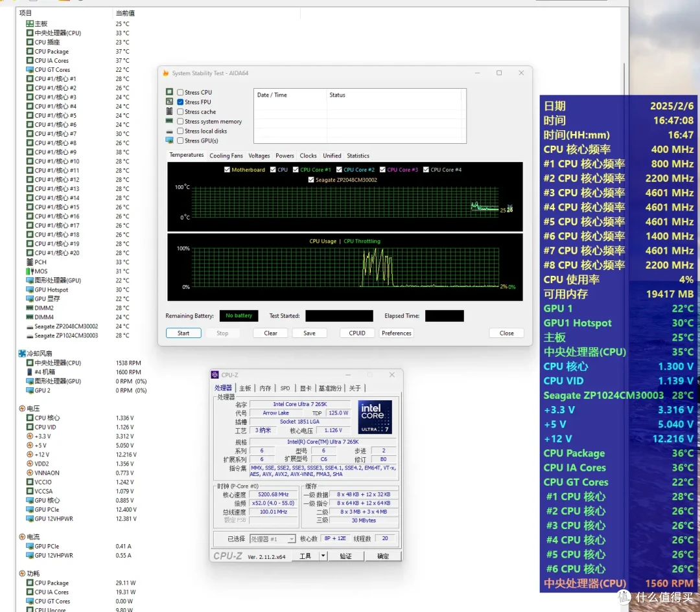
Task: Click the VCCSA voltage icon
Action: (x=29, y=491)
